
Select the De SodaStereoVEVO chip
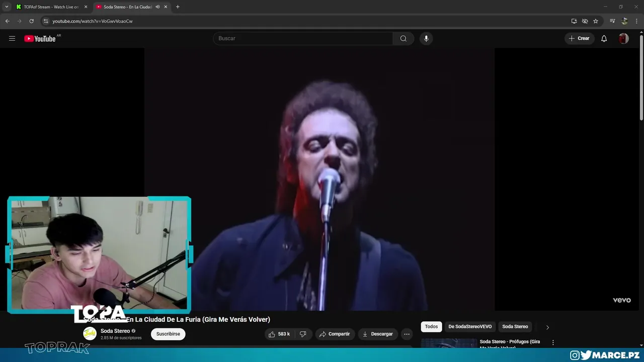pos(470,327)
